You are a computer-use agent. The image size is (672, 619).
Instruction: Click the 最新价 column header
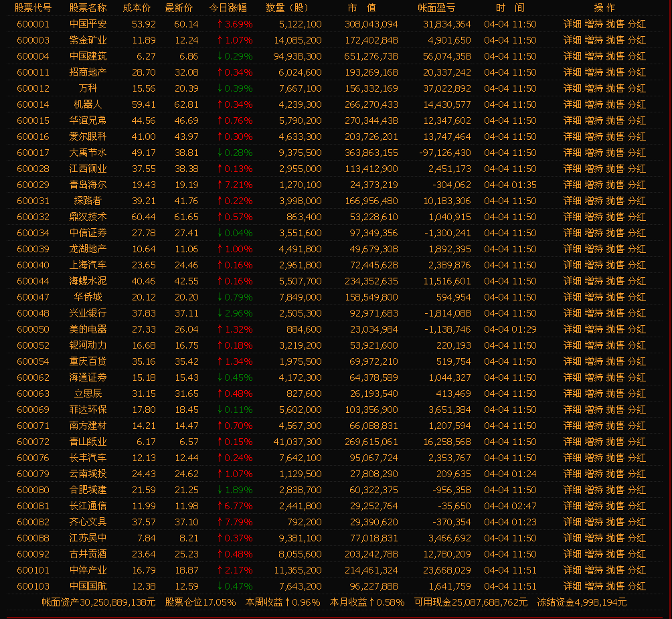(x=179, y=8)
